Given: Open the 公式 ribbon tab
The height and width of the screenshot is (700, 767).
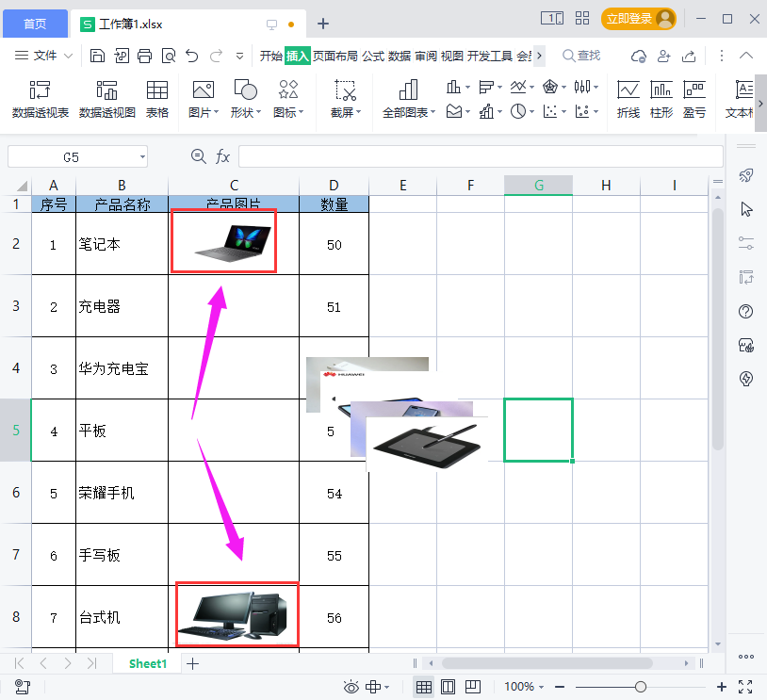Looking at the screenshot, I should point(373,56).
